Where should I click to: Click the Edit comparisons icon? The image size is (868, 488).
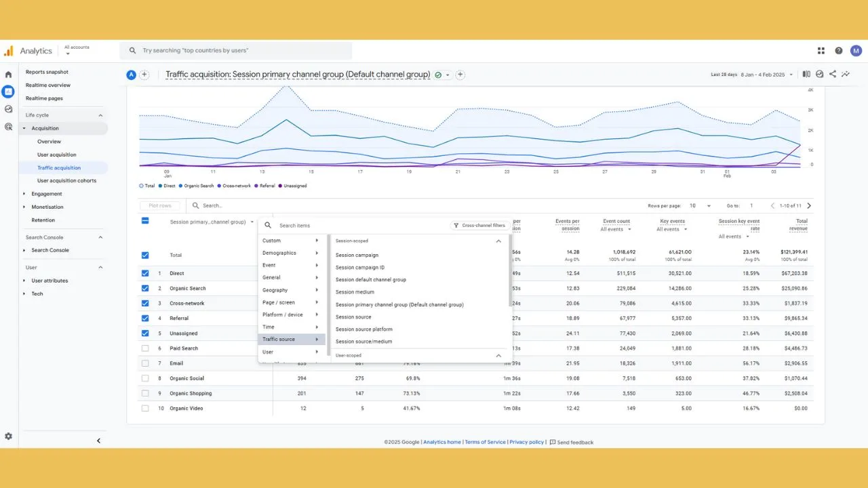pyautogui.click(x=806, y=75)
